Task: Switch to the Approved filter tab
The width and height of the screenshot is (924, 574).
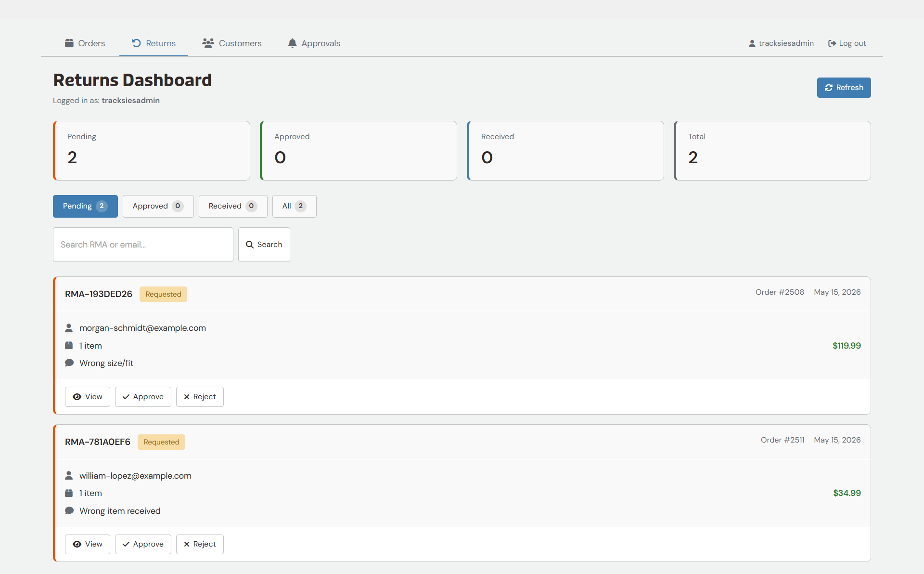Action: [x=158, y=206]
